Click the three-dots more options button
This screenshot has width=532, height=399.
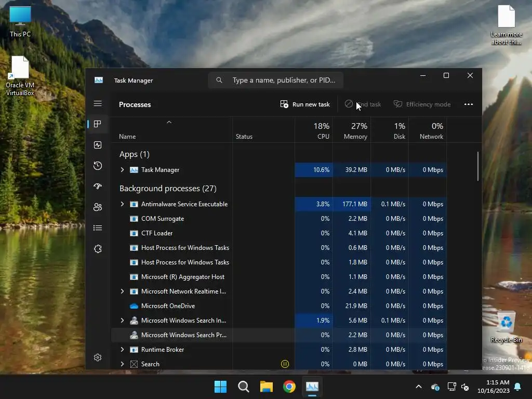[469, 104]
